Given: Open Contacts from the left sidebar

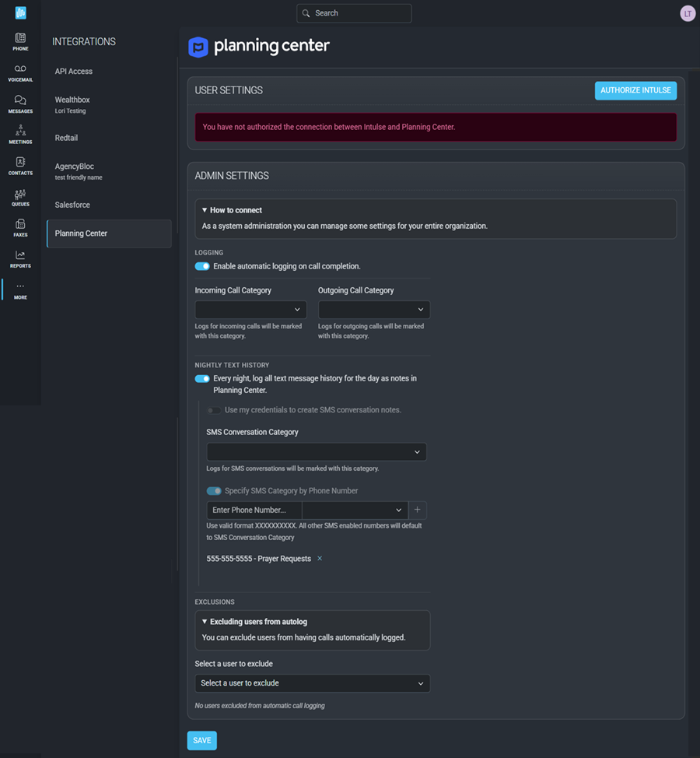Looking at the screenshot, I should [x=20, y=165].
